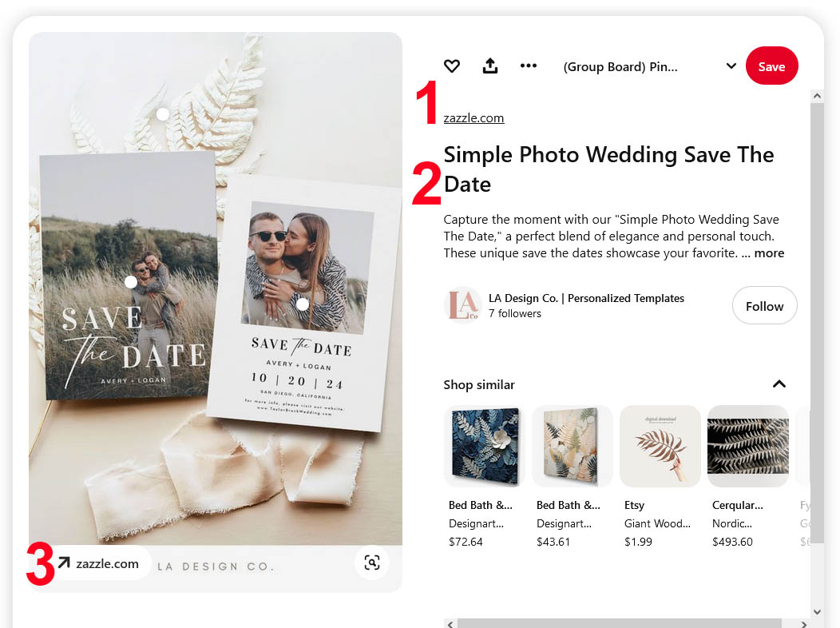The image size is (840, 628).
Task: Click the product tag dot on left card
Action: pos(131,282)
